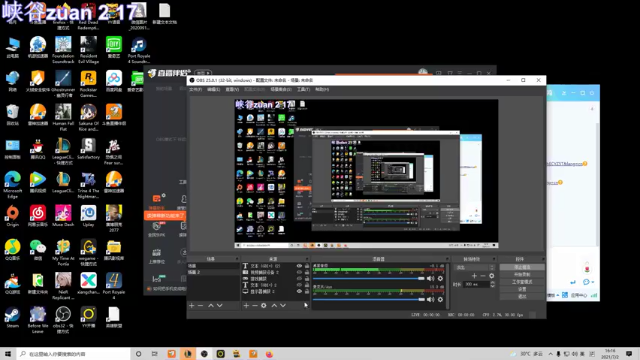
Task: Open the Steam desktop shortcut
Action: tap(12, 318)
